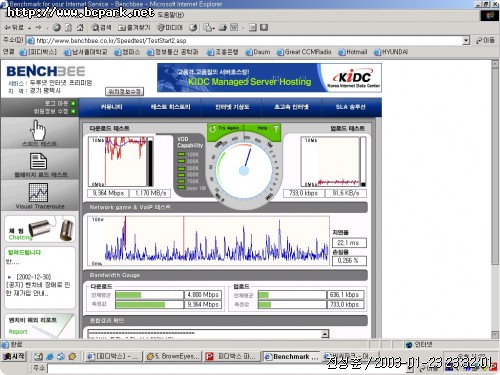The height and width of the screenshot is (375, 500).
Task: Open the Daum links bar shortcut
Action: [258, 52]
